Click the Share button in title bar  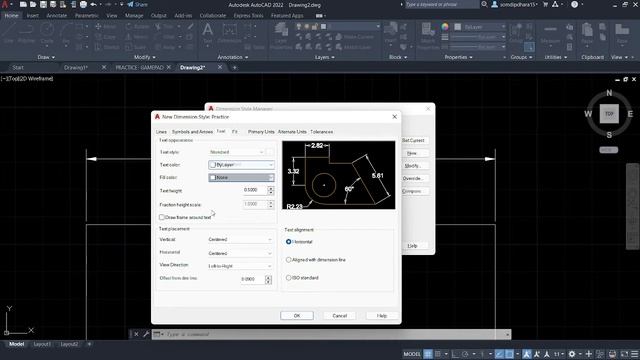pyautogui.click(x=138, y=4)
